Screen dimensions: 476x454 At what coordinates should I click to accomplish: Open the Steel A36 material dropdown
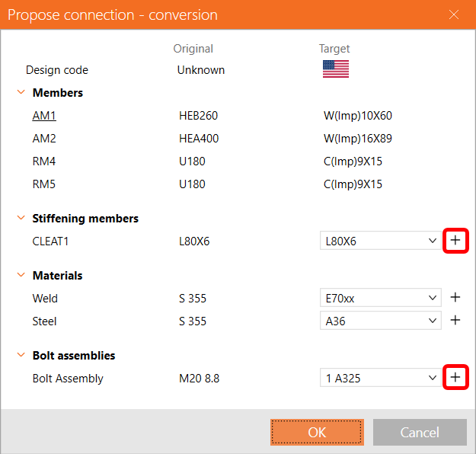[380, 321]
